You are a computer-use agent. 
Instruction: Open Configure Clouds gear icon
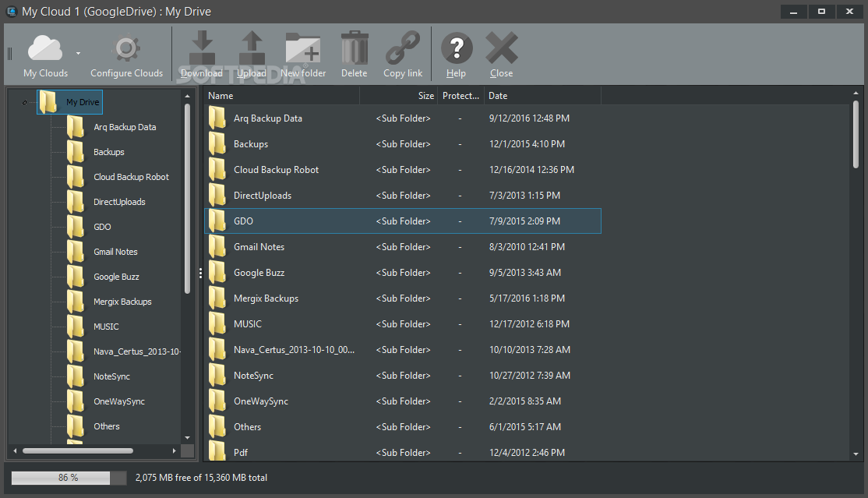126,49
